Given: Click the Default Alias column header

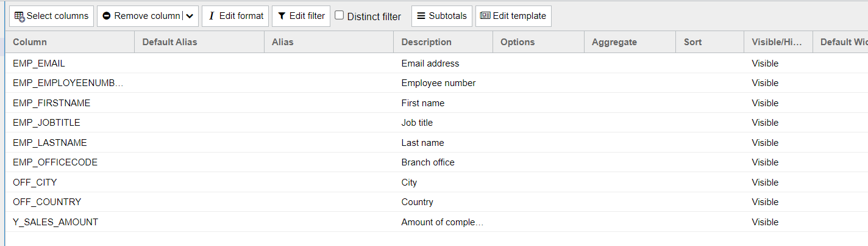Looking at the screenshot, I should tap(169, 42).
